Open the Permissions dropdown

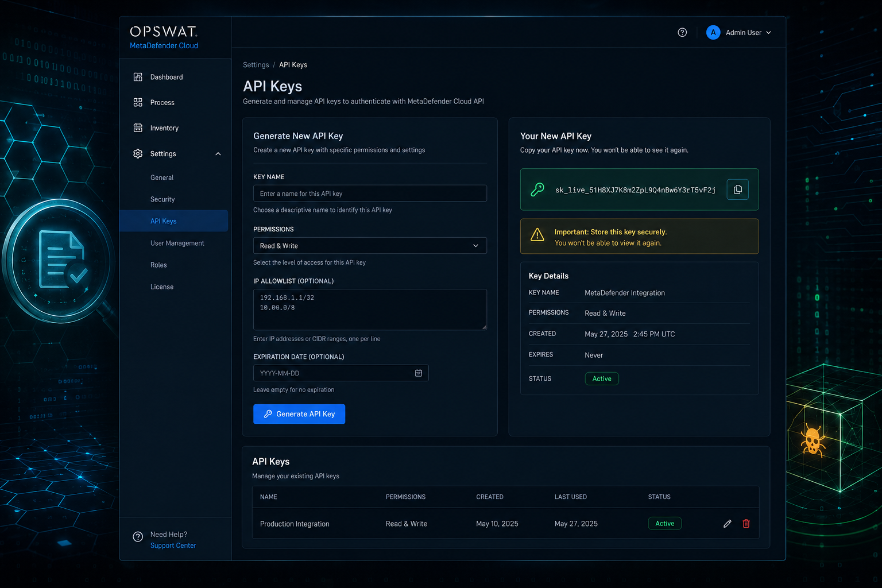[370, 246]
